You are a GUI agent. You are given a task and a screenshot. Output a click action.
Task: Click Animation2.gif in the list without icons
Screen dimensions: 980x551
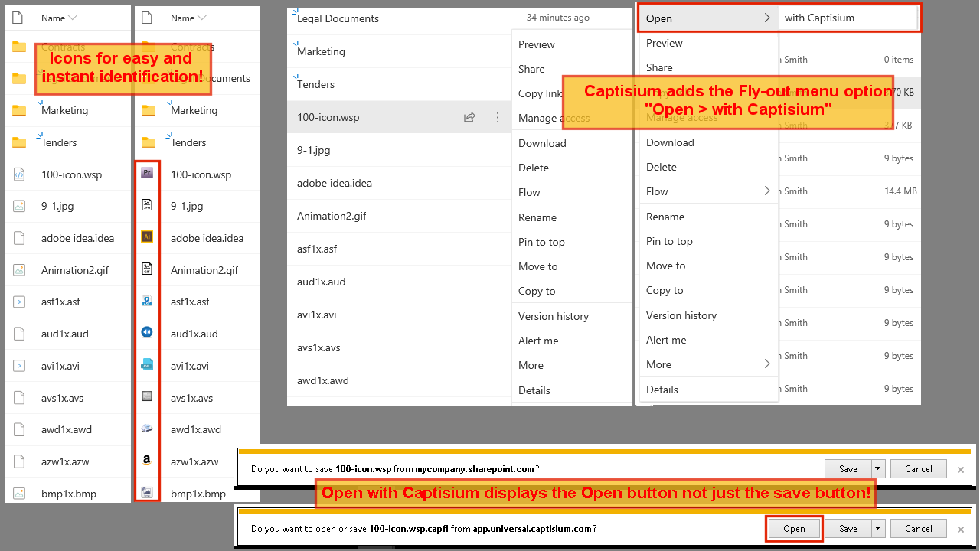pos(332,216)
